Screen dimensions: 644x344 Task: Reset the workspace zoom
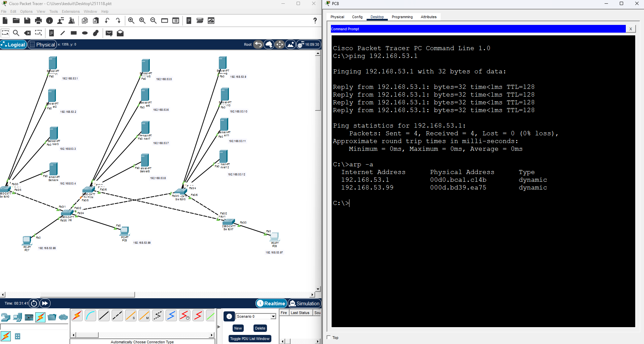click(142, 21)
